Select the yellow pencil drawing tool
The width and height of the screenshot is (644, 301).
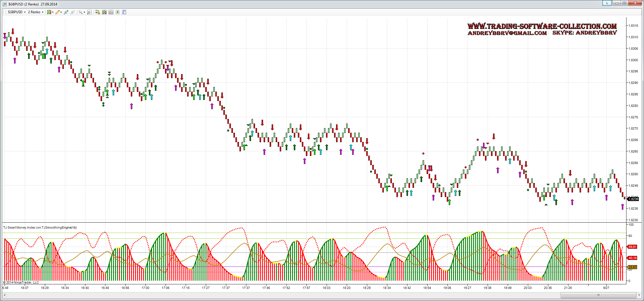pos(58,12)
